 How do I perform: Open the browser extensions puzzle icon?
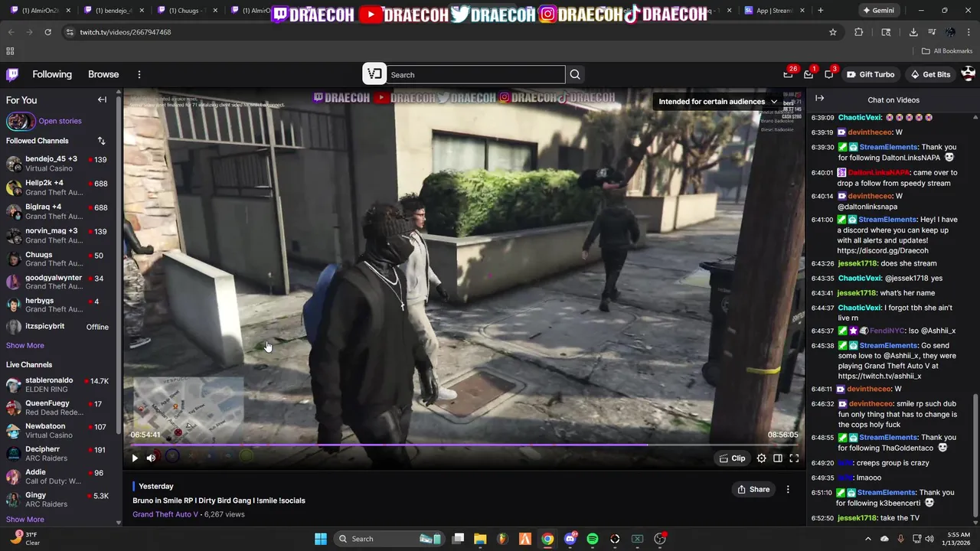pyautogui.click(x=858, y=32)
